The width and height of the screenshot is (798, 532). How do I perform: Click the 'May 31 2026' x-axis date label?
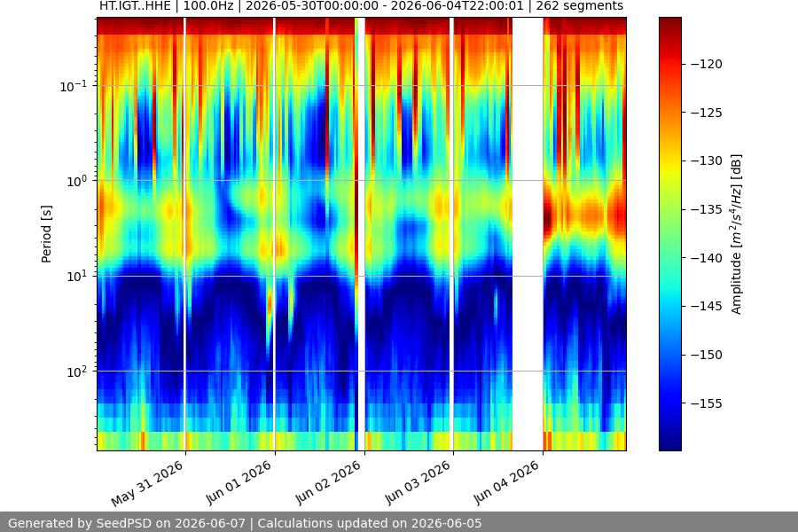(146, 483)
